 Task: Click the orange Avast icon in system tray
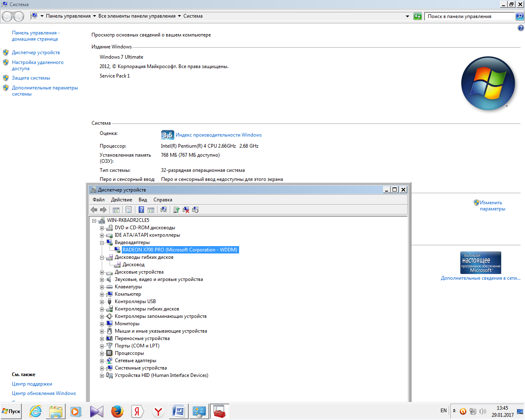(463, 411)
